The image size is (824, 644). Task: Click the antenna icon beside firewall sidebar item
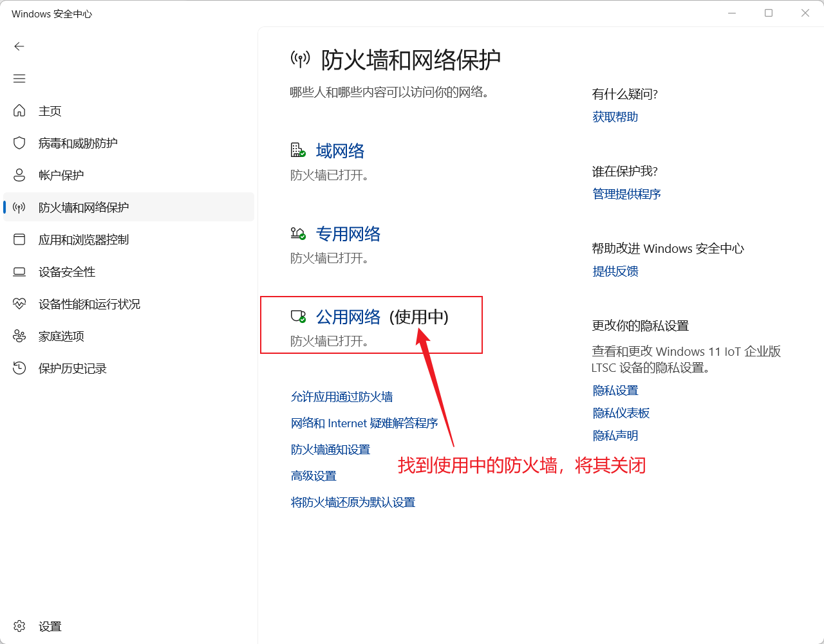pyautogui.click(x=19, y=207)
